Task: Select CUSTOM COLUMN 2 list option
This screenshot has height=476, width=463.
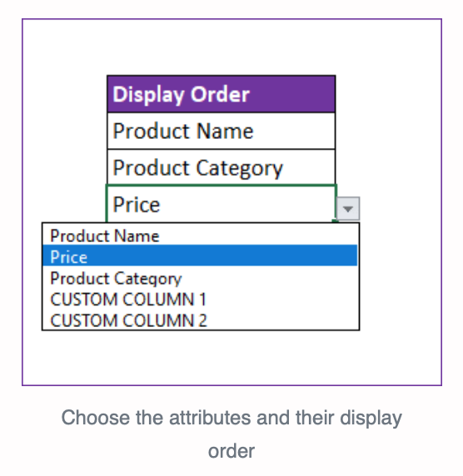Action: pyautogui.click(x=200, y=320)
